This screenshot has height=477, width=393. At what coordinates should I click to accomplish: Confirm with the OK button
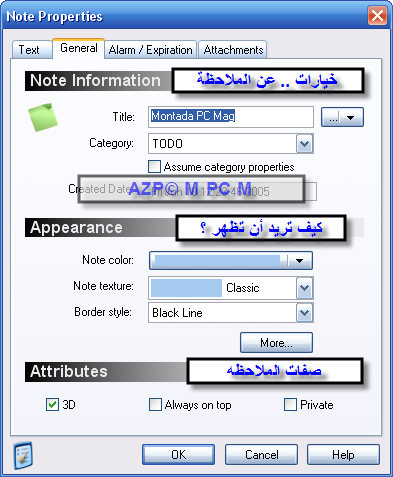point(178,454)
